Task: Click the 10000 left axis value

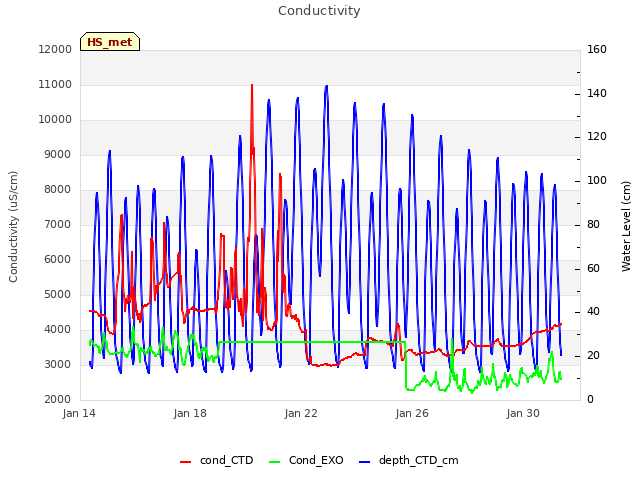Action: tap(55, 120)
